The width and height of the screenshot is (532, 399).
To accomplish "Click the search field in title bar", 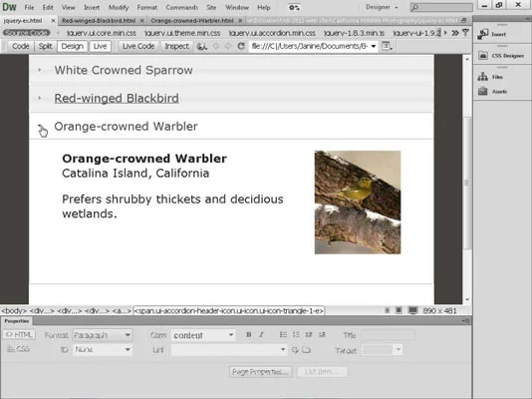I will coord(441,7).
